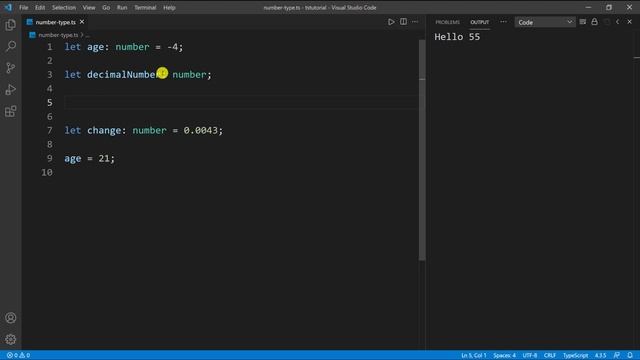The width and height of the screenshot is (640, 360).
Task: Open the output channel dropdown showing Code
Action: [x=545, y=22]
